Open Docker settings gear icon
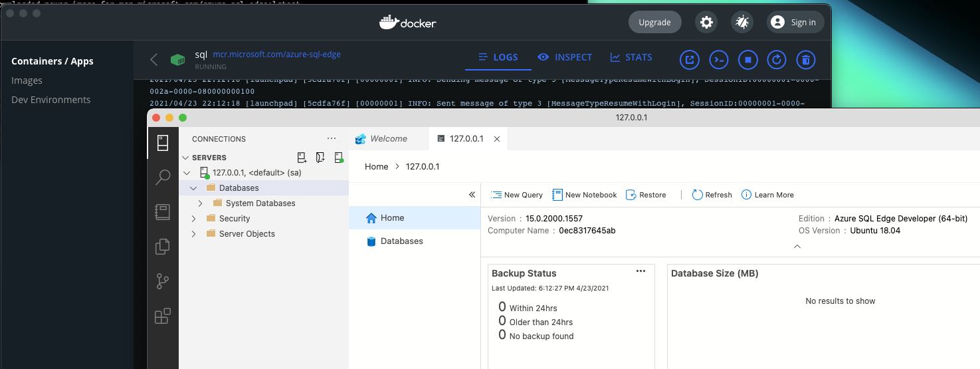The height and width of the screenshot is (369, 980). click(706, 22)
